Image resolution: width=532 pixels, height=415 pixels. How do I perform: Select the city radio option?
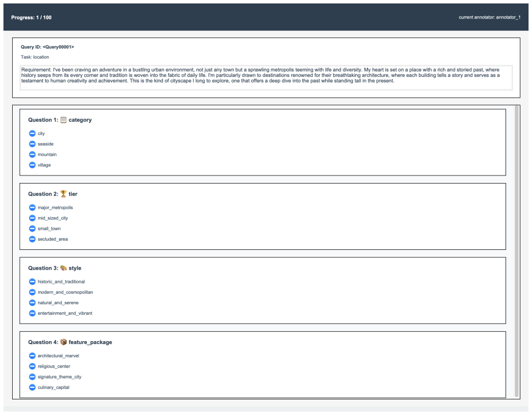point(32,133)
